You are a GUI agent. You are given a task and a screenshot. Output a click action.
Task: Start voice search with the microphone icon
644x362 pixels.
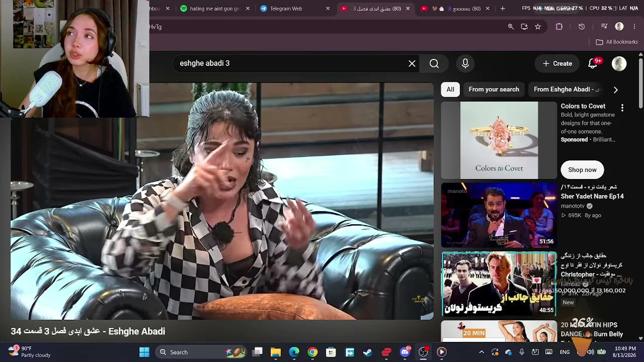[465, 63]
